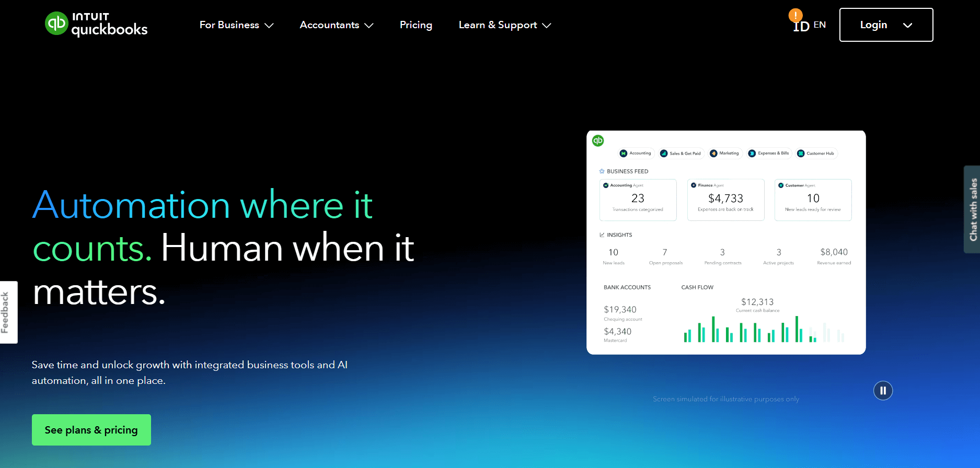Expand the Learn & Support menu
This screenshot has width=980, height=468.
coord(505,25)
